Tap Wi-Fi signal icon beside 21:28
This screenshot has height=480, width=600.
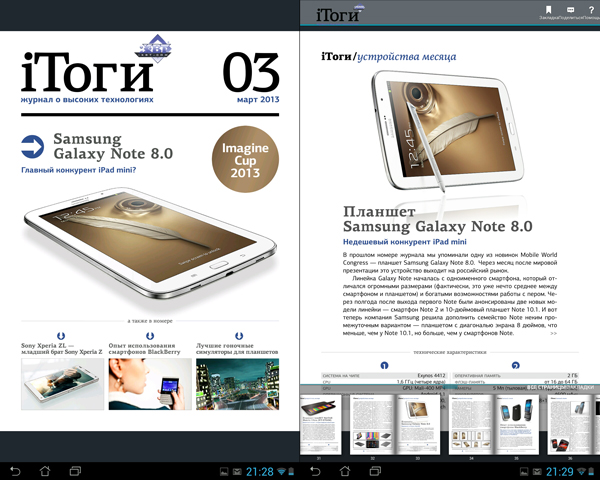[x=281, y=472]
